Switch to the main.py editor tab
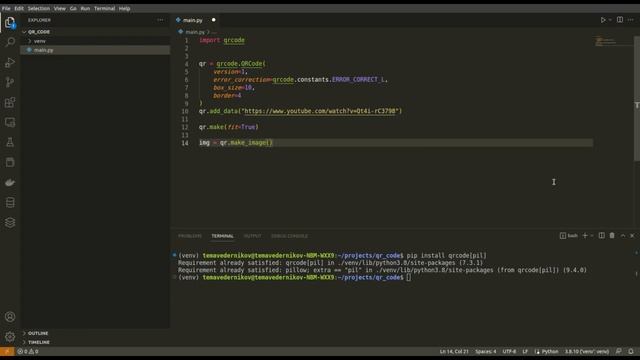The width and height of the screenshot is (640, 360). (196, 20)
